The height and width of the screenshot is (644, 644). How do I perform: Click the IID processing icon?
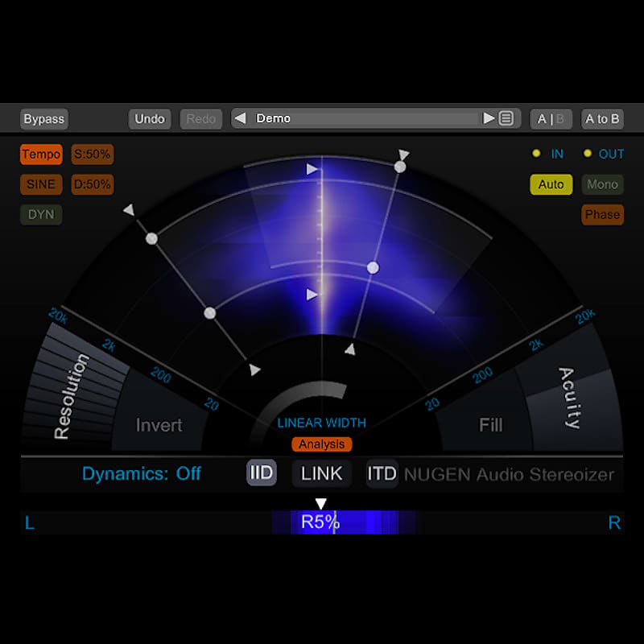[260, 474]
